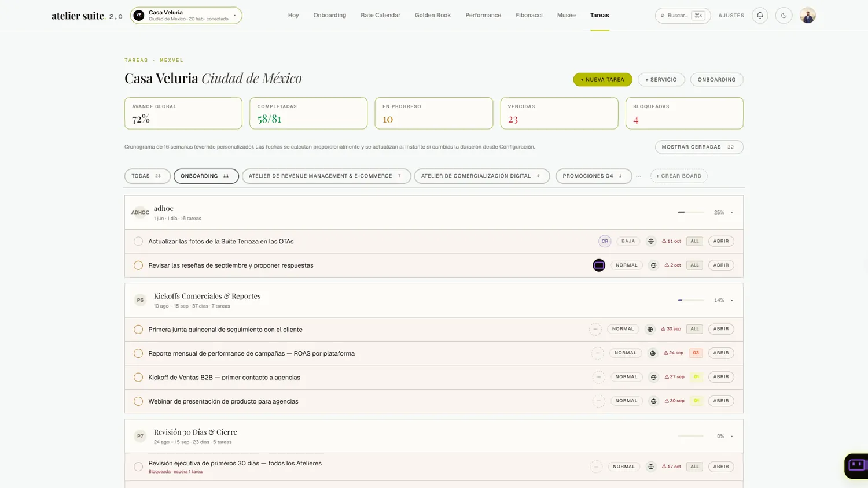Assign someone to Reporte mensual ROAS task
Image resolution: width=868 pixels, height=488 pixels.
click(x=598, y=353)
